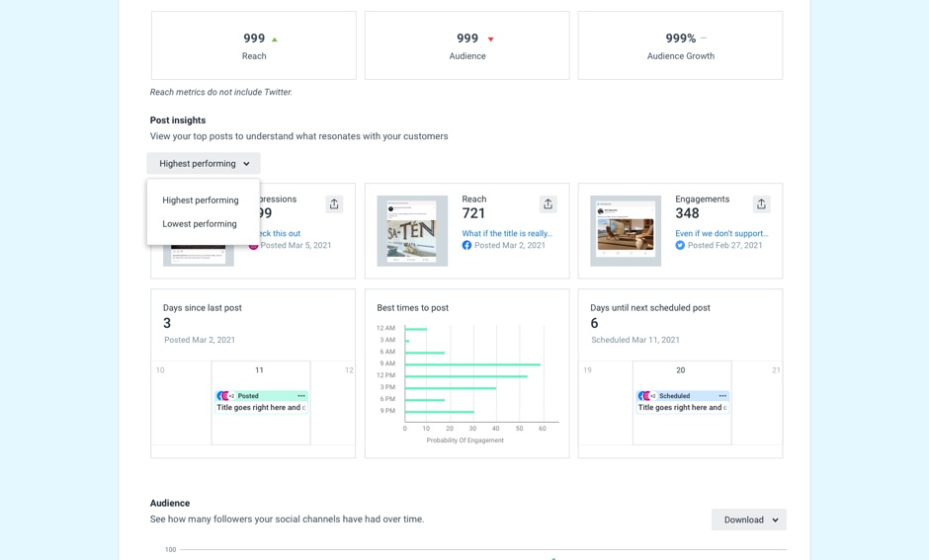Screen dimensions: 929x560
Task: Share the Impressions post card
Action: [334, 204]
